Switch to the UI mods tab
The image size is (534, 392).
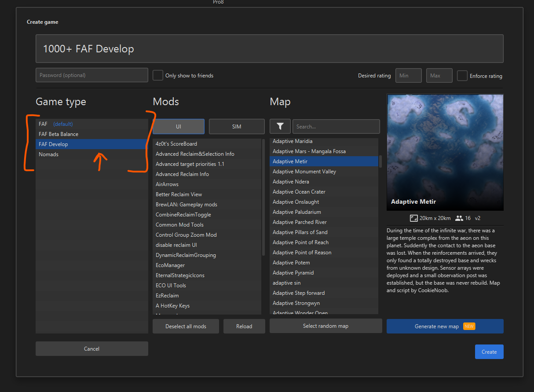tap(179, 126)
